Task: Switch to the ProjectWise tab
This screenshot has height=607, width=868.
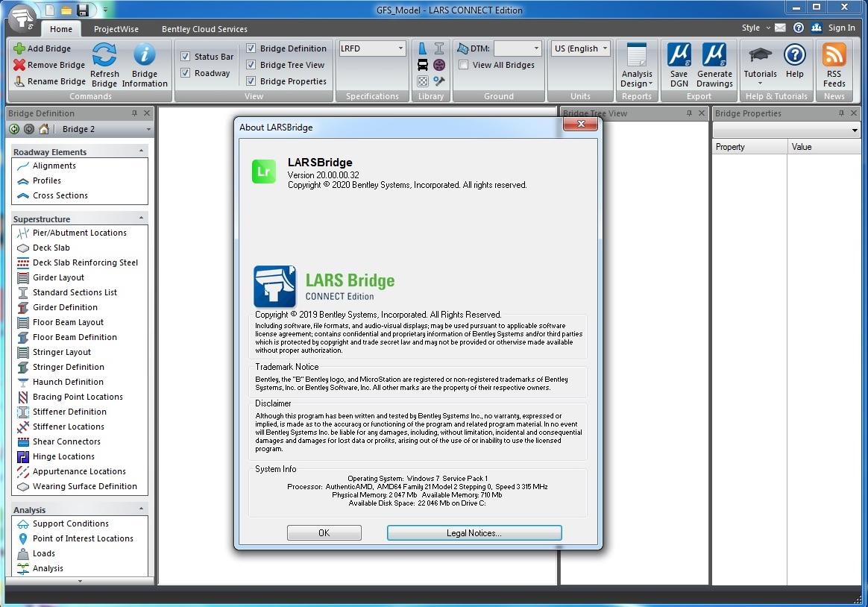Action: pos(116,29)
